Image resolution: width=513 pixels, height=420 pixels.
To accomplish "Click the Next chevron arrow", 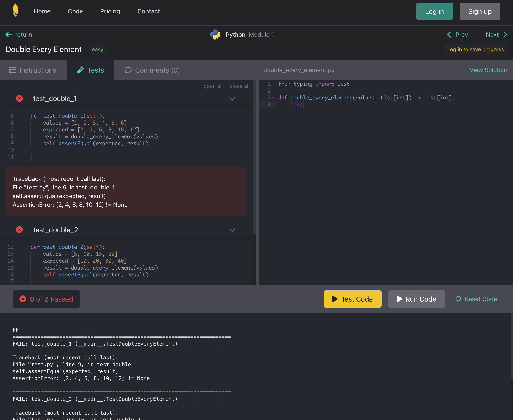I will (505, 35).
